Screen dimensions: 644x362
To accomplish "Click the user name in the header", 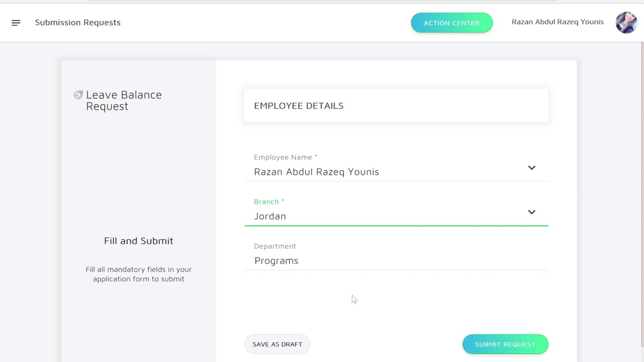I will point(557,22).
